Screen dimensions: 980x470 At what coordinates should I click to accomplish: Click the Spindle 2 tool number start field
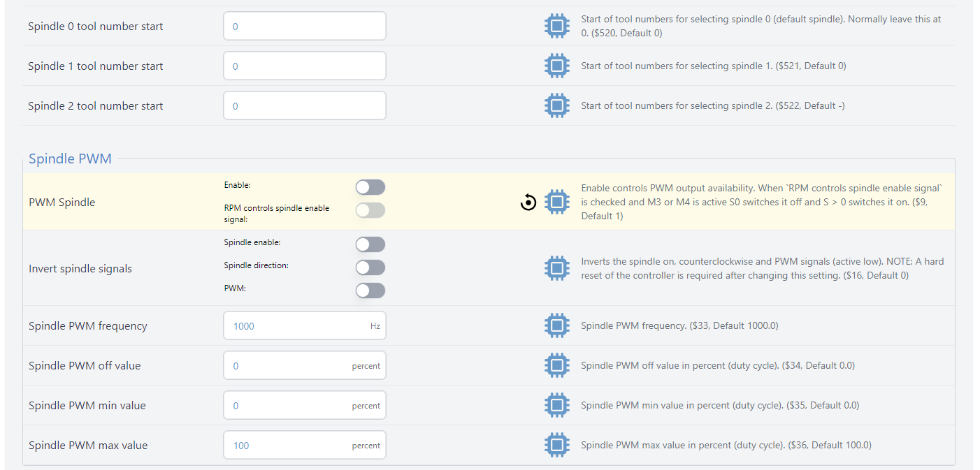[x=304, y=106]
